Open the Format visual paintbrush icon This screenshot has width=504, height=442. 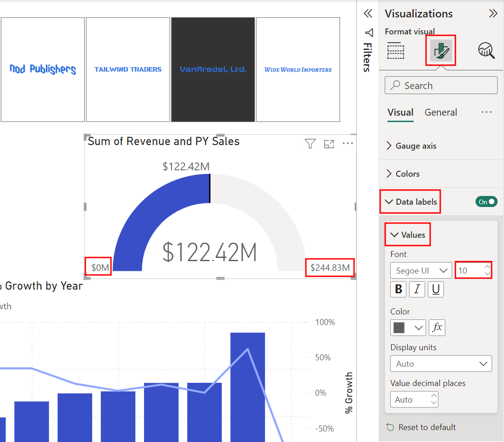[x=441, y=50]
